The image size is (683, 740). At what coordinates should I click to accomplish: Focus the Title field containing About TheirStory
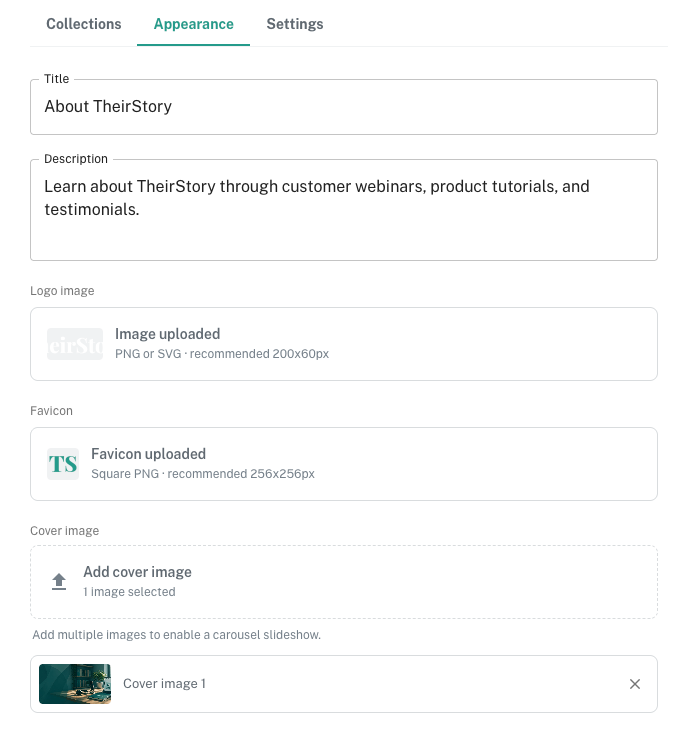coord(344,107)
